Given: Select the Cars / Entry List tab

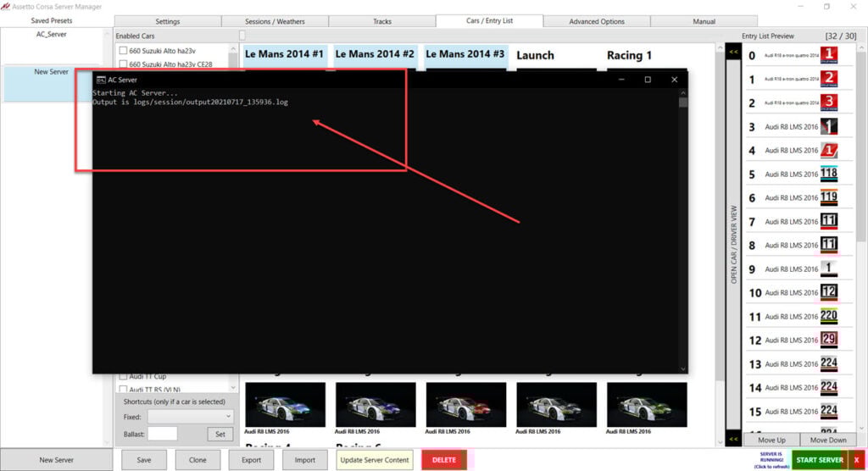Looking at the screenshot, I should [x=489, y=20].
